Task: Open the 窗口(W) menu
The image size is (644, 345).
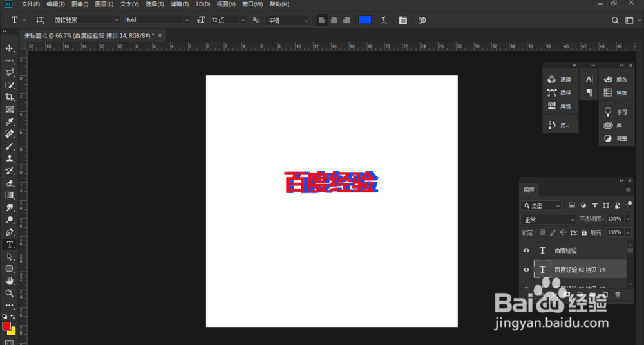Action: point(252,4)
